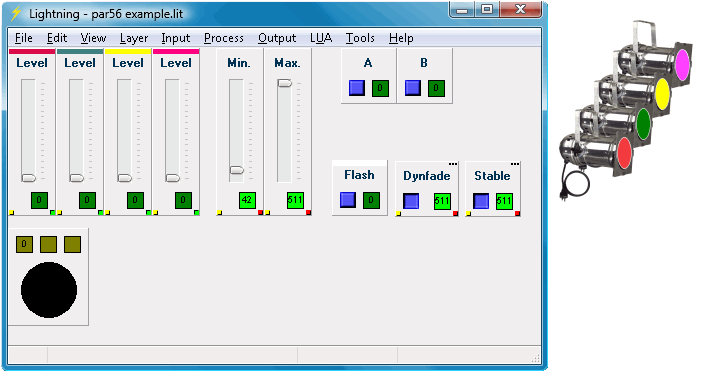Click the Flash panel label

(x=359, y=175)
